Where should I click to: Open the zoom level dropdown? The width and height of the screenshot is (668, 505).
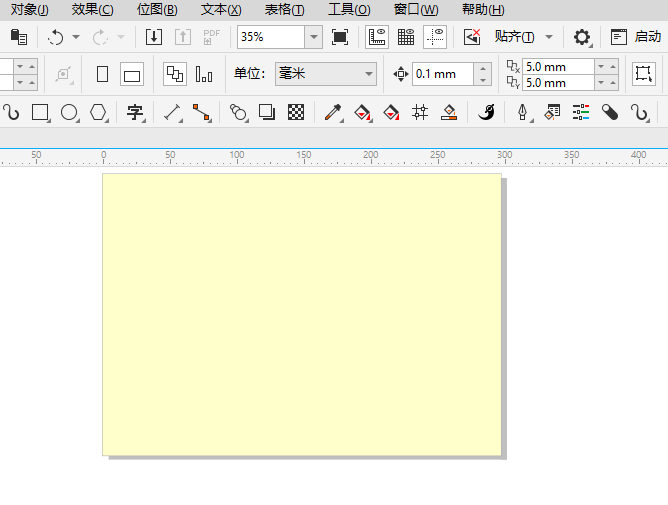pyautogui.click(x=314, y=37)
